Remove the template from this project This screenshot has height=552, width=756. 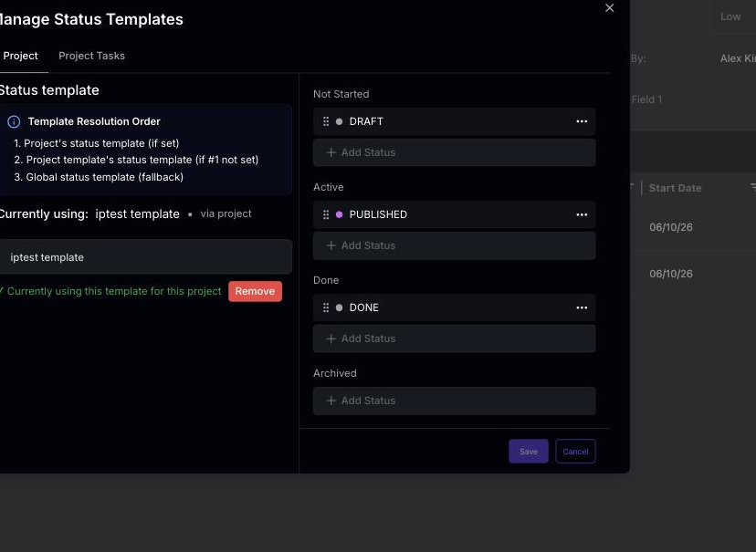coord(255,291)
